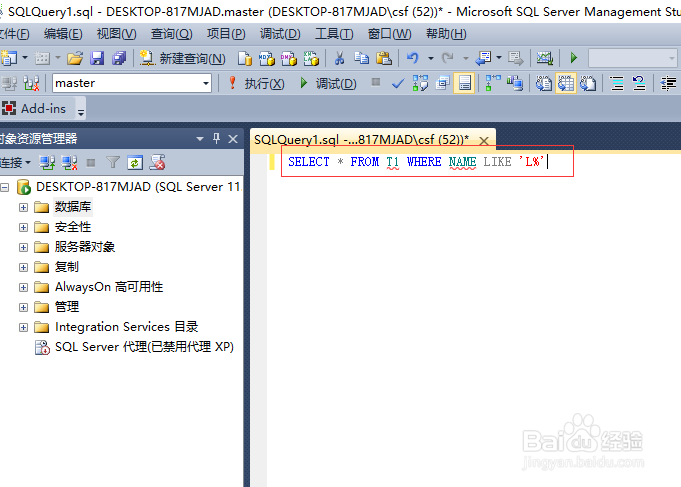Viewport: 681px width, 487px height.
Task: Toggle the Object Explorer auto-hide pin
Action: 216,139
